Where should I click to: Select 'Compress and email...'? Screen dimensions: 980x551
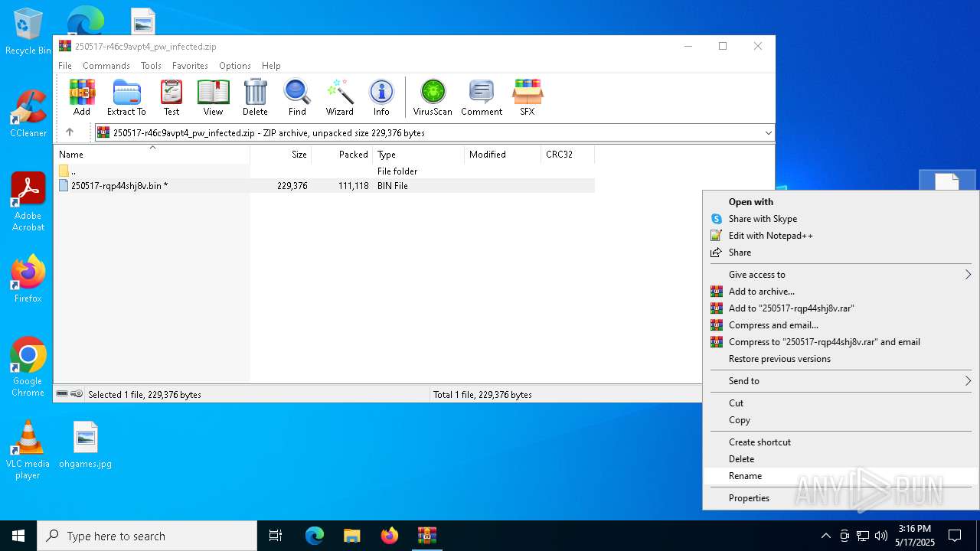[841, 325]
